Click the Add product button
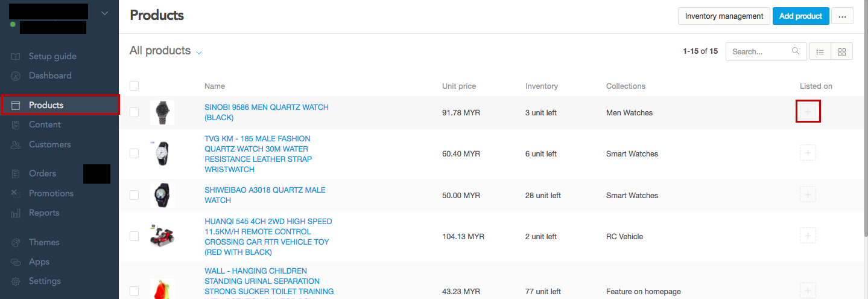 tap(800, 16)
